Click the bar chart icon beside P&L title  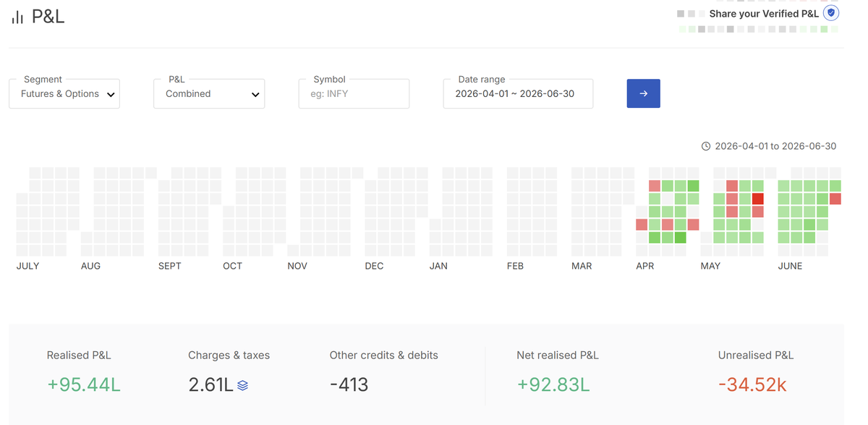click(17, 17)
